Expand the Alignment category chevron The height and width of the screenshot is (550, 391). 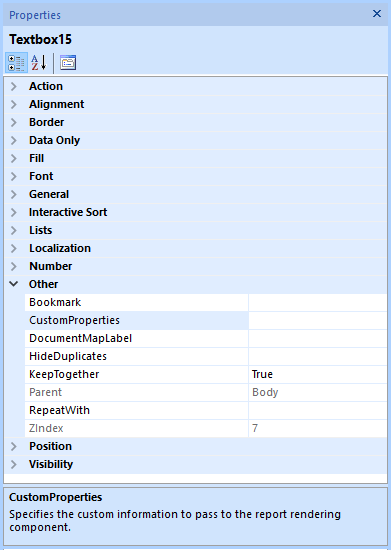14,104
